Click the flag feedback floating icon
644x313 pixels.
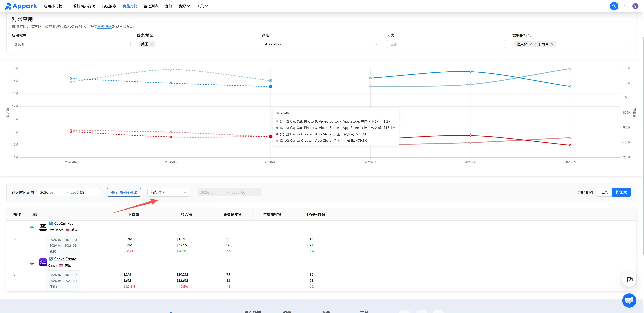[x=630, y=279]
